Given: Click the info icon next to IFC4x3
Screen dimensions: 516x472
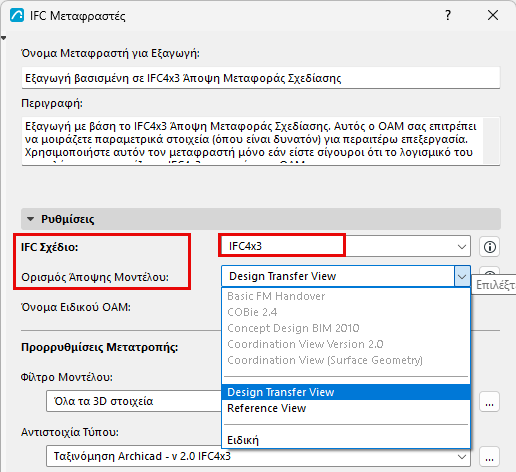Looking at the screenshot, I should tap(489, 247).
